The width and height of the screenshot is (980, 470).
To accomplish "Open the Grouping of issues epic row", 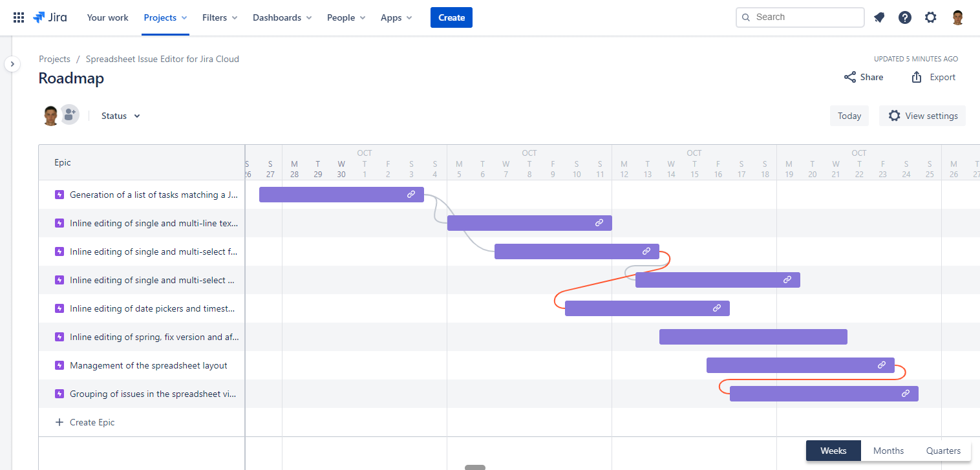I will pyautogui.click(x=142, y=394).
